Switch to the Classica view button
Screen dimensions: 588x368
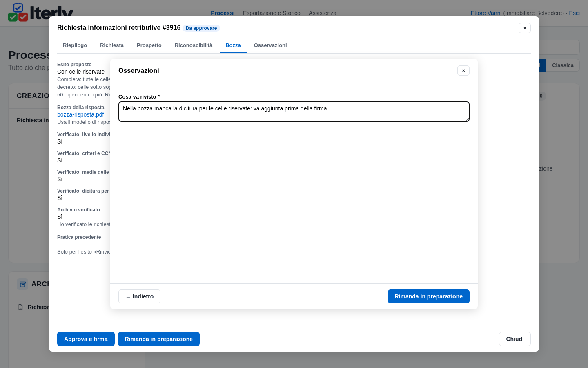(563, 65)
